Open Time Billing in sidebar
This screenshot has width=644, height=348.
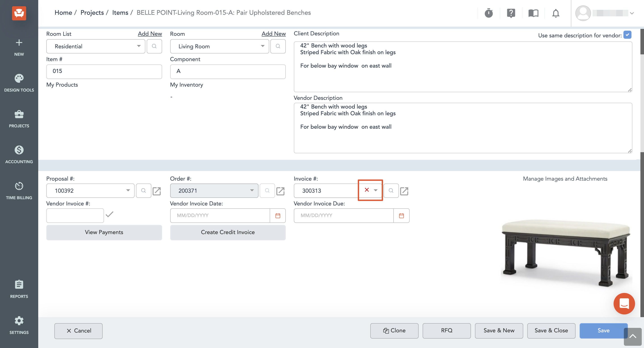coord(19,191)
